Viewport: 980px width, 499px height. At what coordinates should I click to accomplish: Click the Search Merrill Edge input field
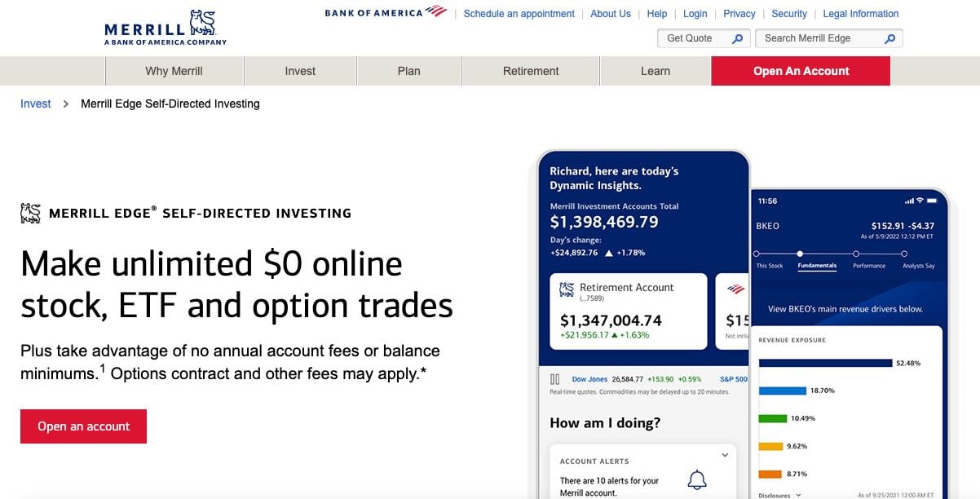[x=829, y=38]
